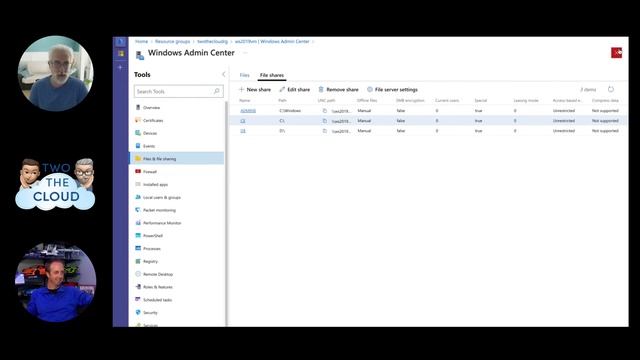Sort by the Offline files column header
The width and height of the screenshot is (640, 360).
tap(367, 100)
